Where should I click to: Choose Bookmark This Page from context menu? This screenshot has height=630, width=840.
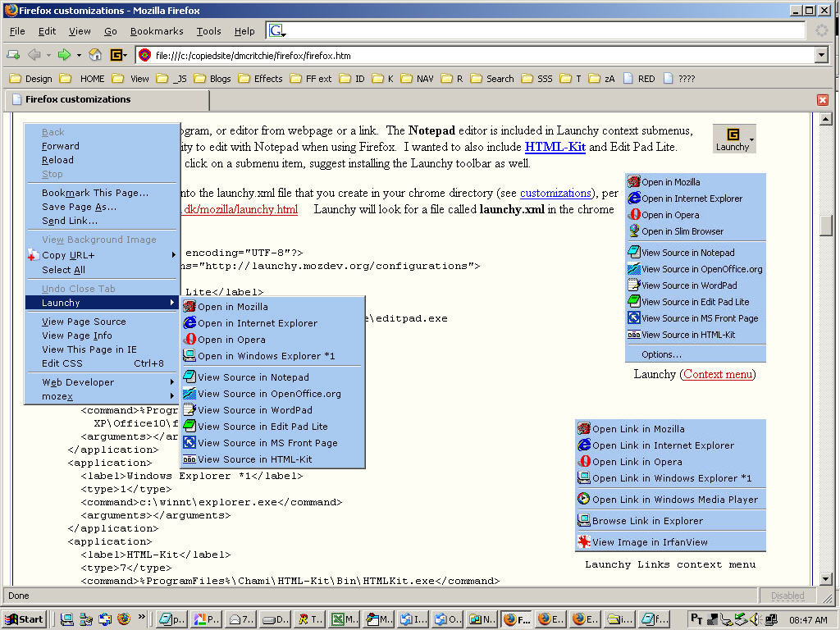click(x=102, y=193)
